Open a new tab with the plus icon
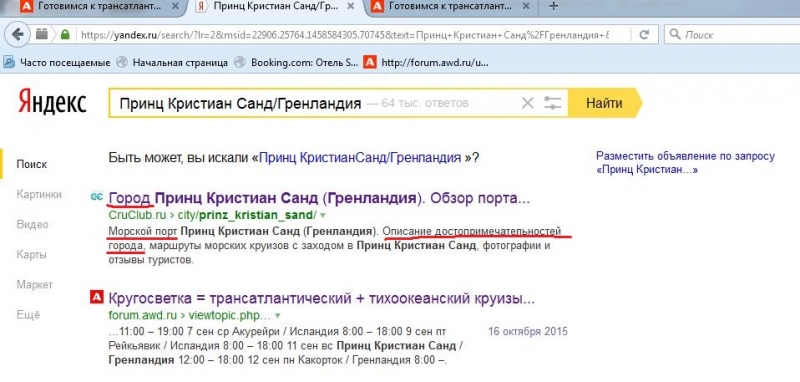This screenshot has width=800, height=382. click(x=553, y=6)
